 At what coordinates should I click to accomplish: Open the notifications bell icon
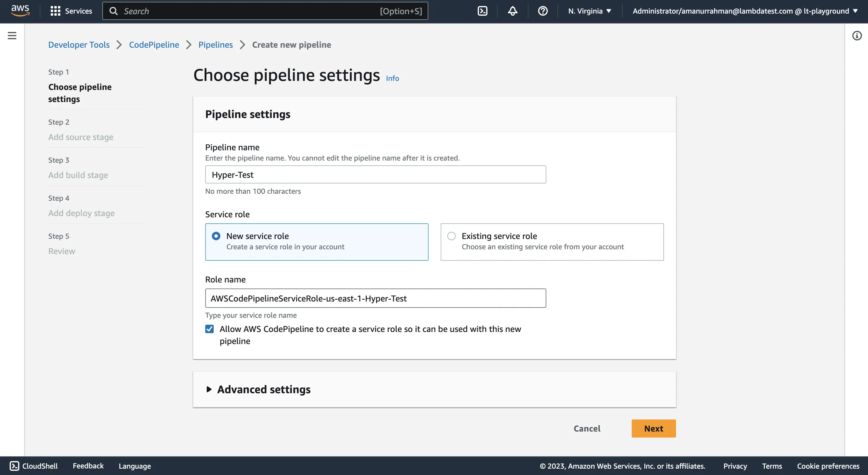click(512, 11)
